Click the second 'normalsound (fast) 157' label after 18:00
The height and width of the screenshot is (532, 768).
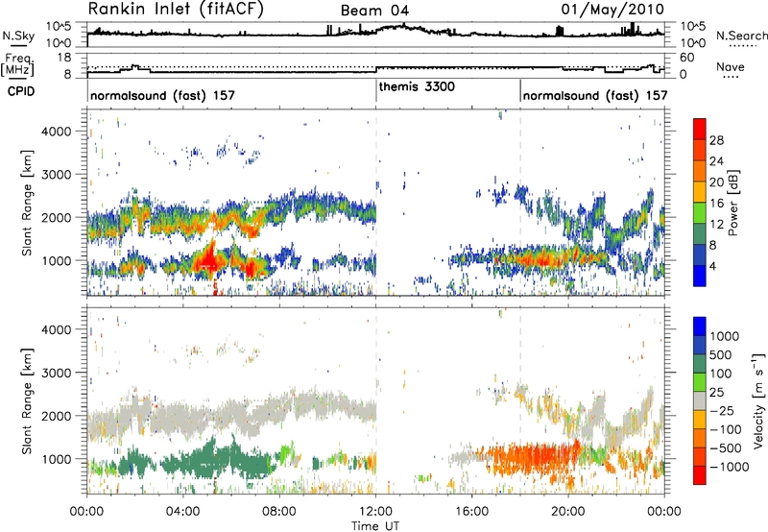coord(595,95)
